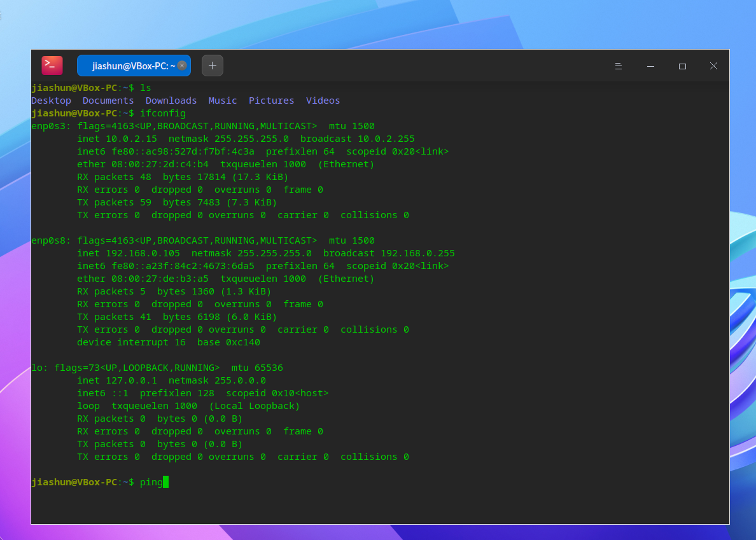Click the green cursor block after ping
756x540 pixels.
[166, 482]
